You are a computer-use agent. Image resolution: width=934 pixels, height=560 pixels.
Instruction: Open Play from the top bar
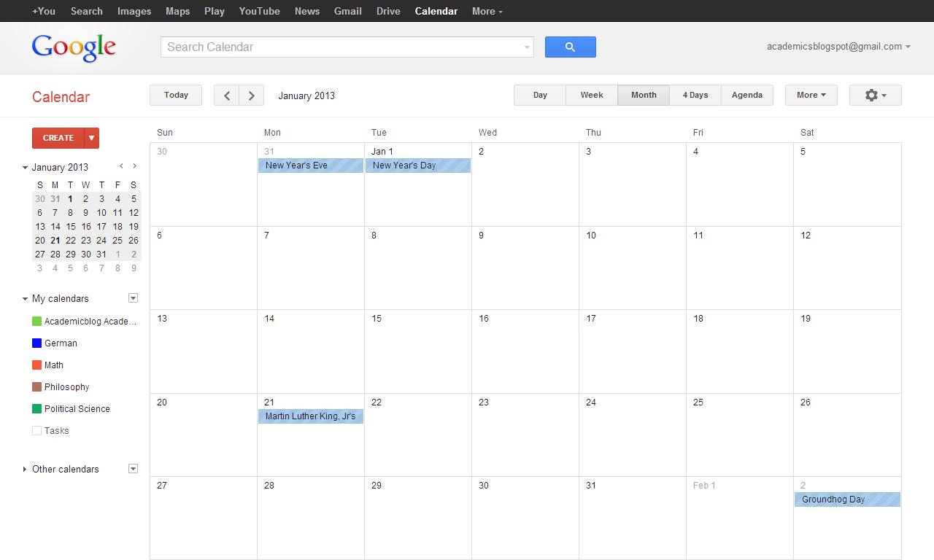tap(215, 11)
